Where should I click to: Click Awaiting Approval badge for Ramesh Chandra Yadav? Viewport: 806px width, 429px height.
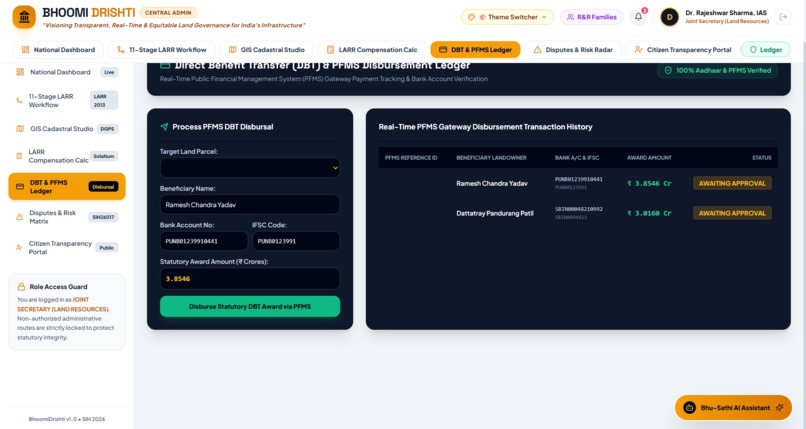732,183
